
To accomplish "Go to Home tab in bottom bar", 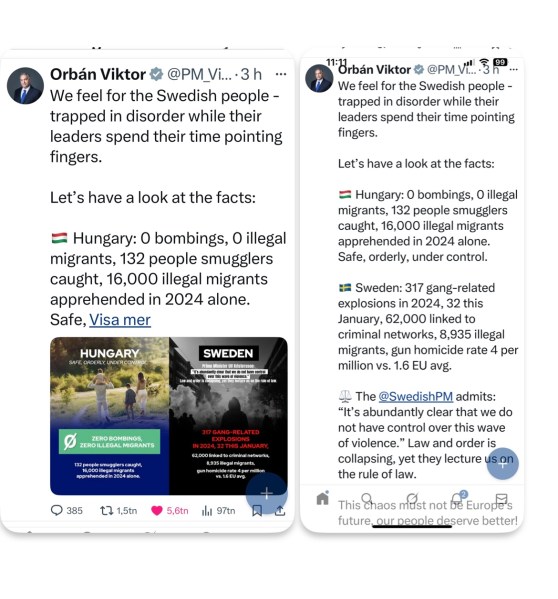I will click(x=323, y=498).
